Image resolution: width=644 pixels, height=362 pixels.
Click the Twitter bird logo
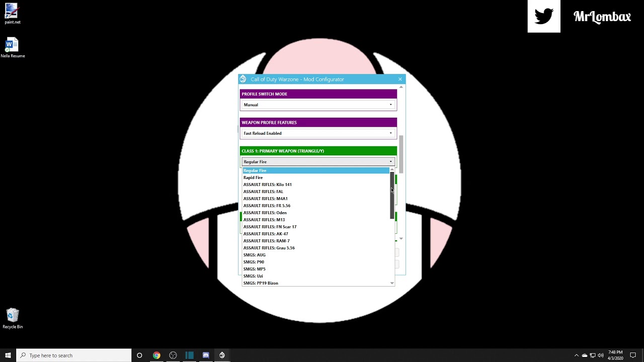tap(544, 16)
